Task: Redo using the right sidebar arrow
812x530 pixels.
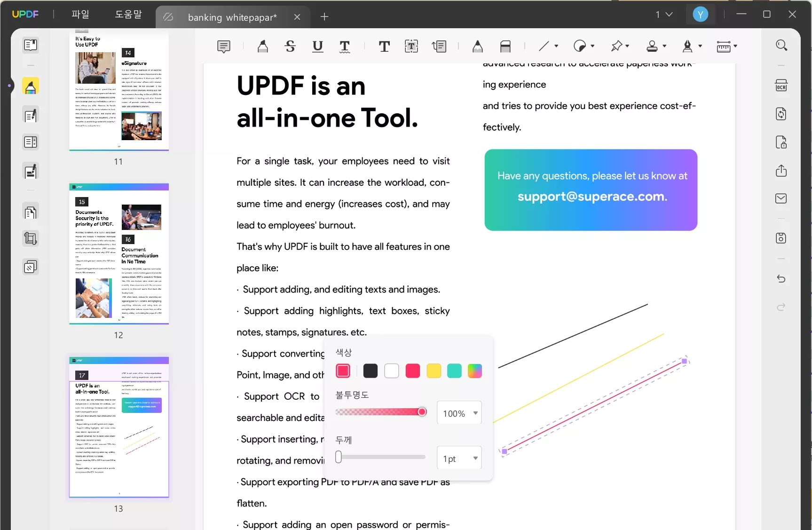Action: [781, 307]
